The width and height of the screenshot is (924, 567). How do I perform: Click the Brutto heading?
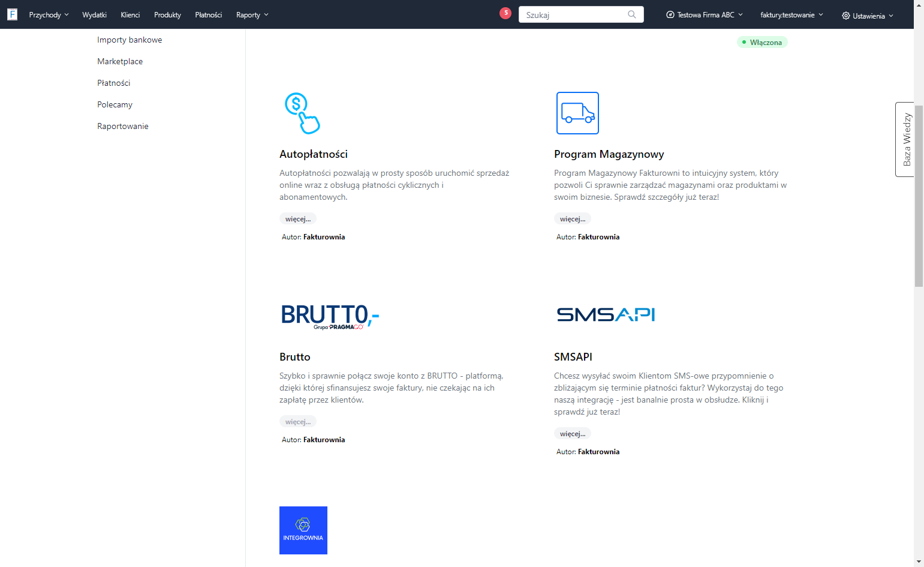[x=295, y=357]
